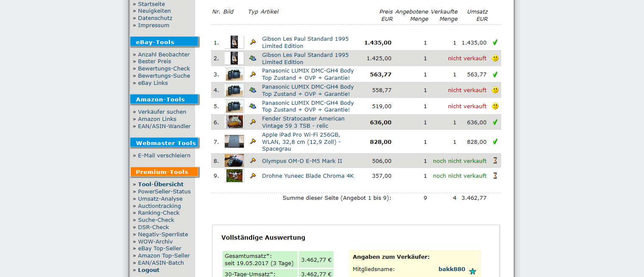
Task: Open the Startseite navigation link
Action: click(x=151, y=4)
